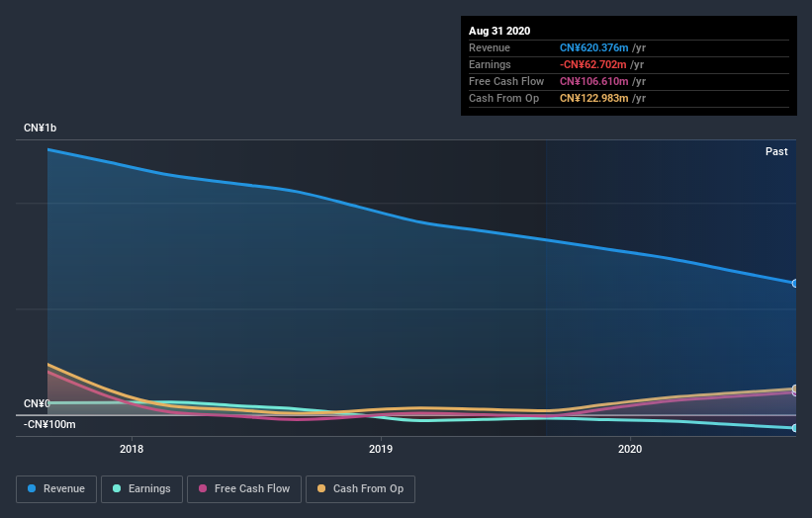Toggle the Earnings legend button
The image size is (812, 518).
[x=141, y=489]
